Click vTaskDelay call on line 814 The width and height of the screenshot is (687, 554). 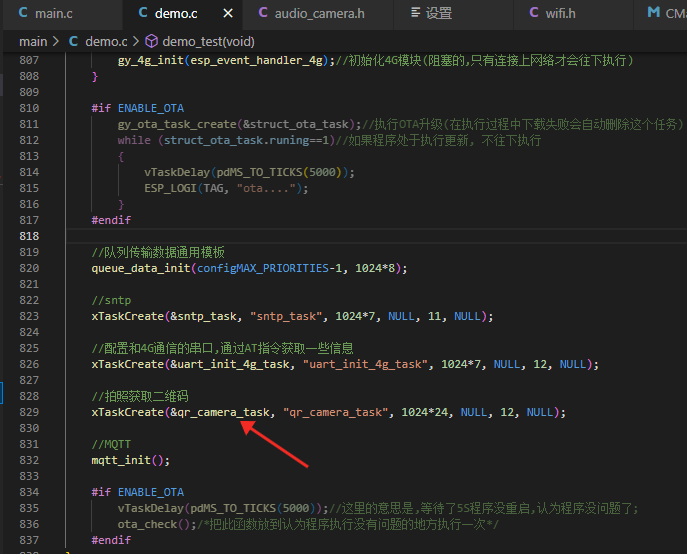point(177,172)
